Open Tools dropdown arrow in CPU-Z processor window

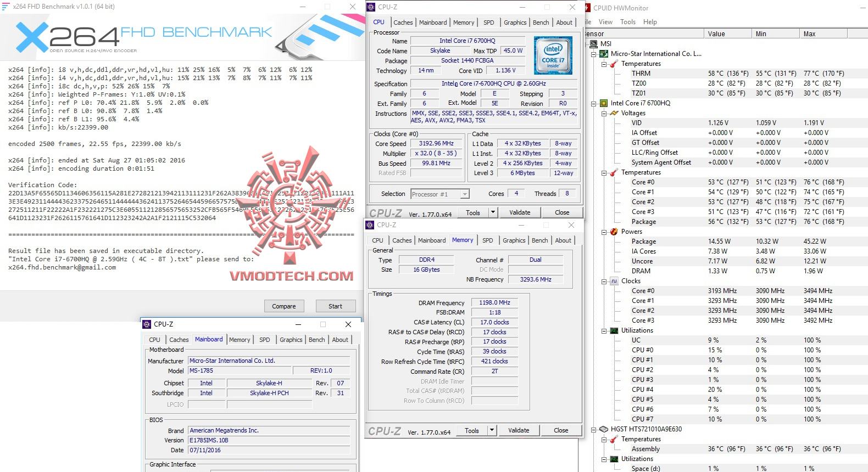[x=493, y=212]
